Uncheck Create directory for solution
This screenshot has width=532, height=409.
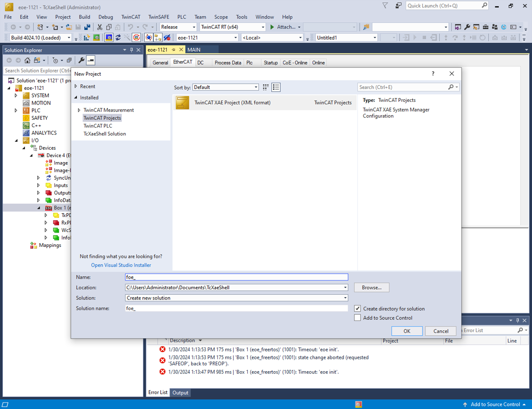(357, 309)
